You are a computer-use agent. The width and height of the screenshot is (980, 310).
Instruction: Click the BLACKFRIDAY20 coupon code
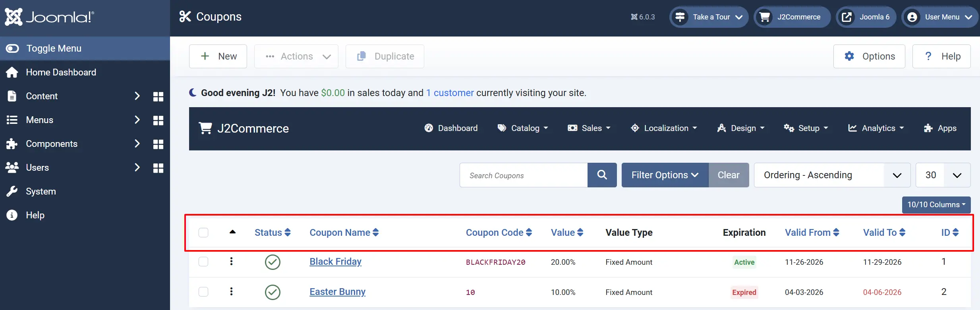pyautogui.click(x=495, y=262)
